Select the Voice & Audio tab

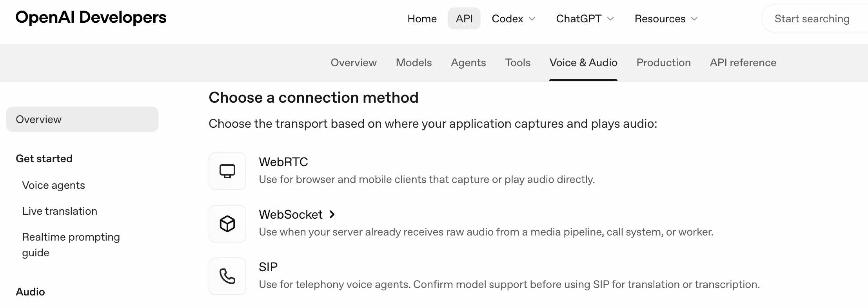(583, 63)
